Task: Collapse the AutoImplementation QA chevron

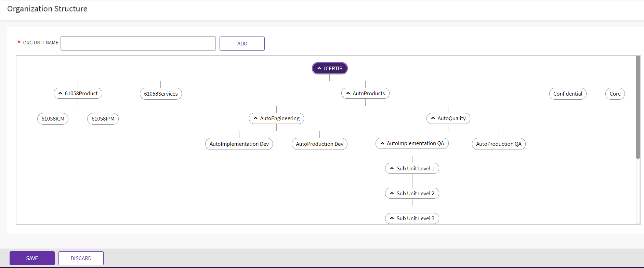Action: [x=382, y=143]
